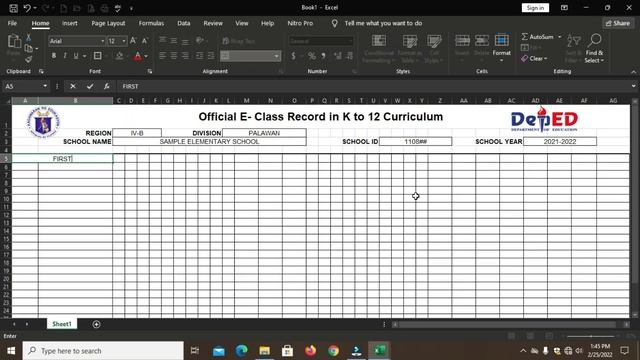Apply the percent style format
This screenshot has width=640, height=360.
312,56
